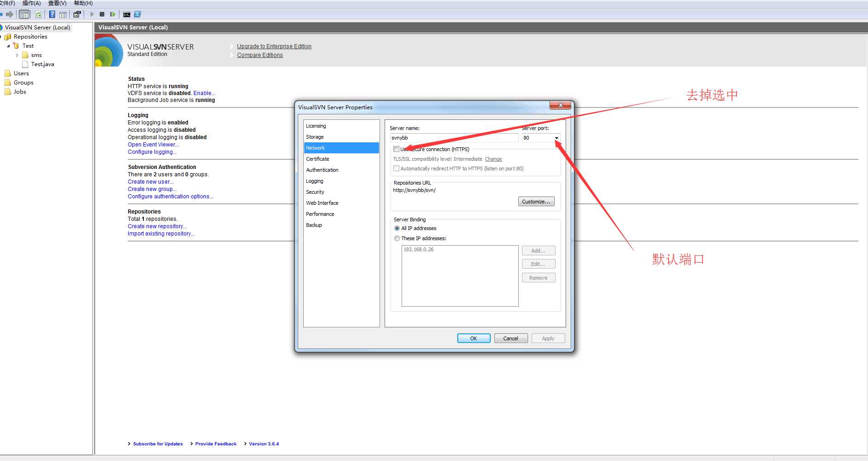Click the Customize... button
Screen dimensions: 868x461
[x=536, y=202]
